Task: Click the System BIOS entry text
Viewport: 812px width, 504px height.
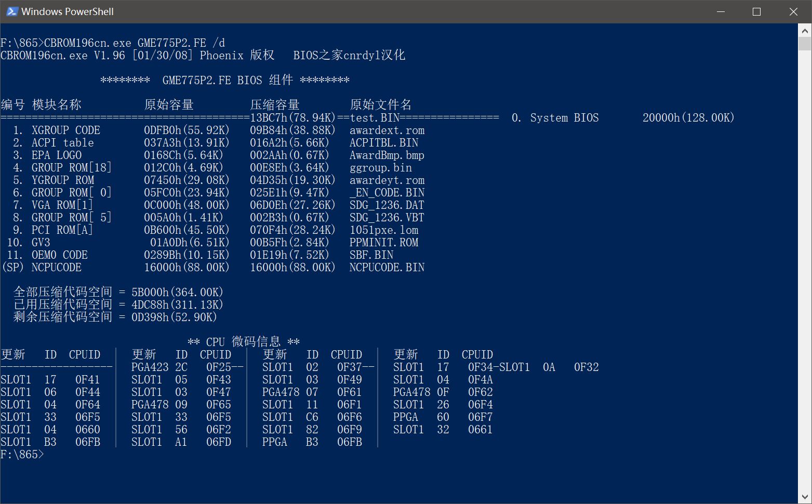Action: (x=564, y=118)
